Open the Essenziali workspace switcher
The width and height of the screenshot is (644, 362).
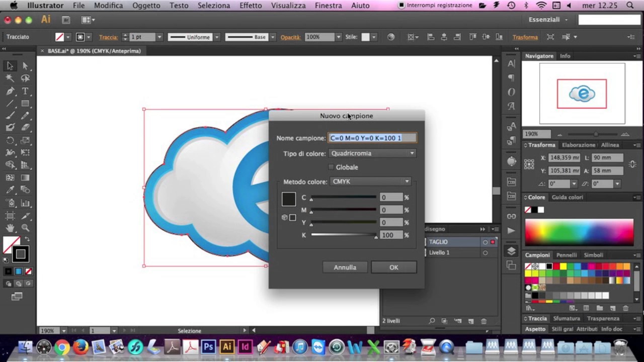548,20
